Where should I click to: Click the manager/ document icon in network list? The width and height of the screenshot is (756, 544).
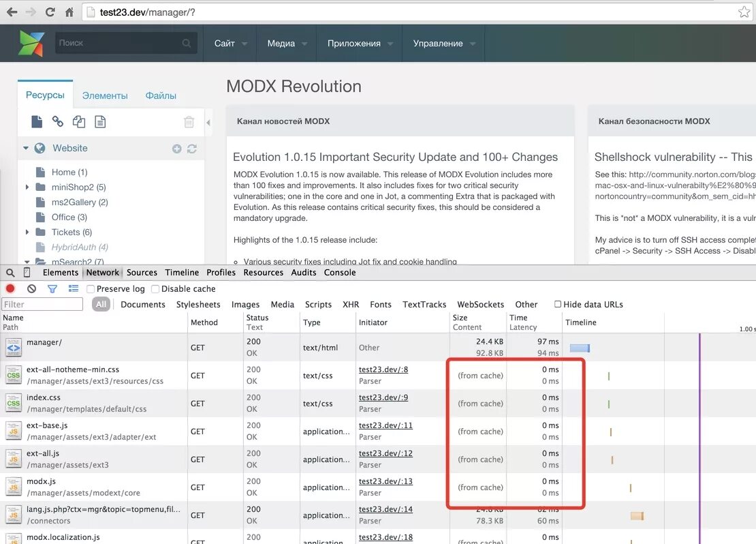[x=13, y=347]
